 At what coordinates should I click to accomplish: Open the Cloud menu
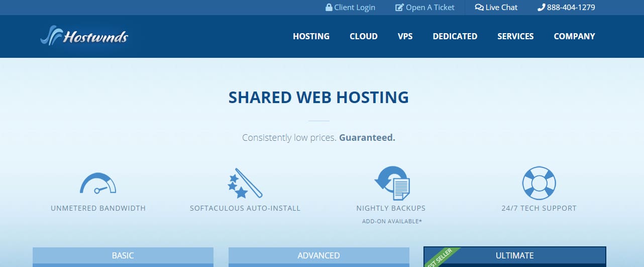[x=364, y=36]
